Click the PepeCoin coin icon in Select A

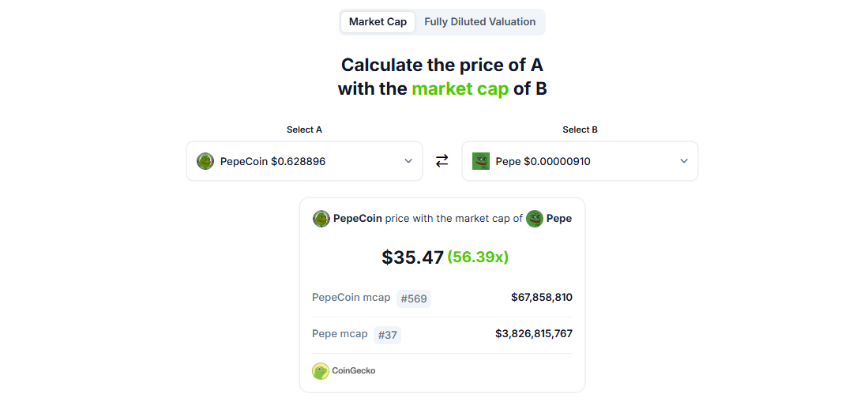[205, 161]
